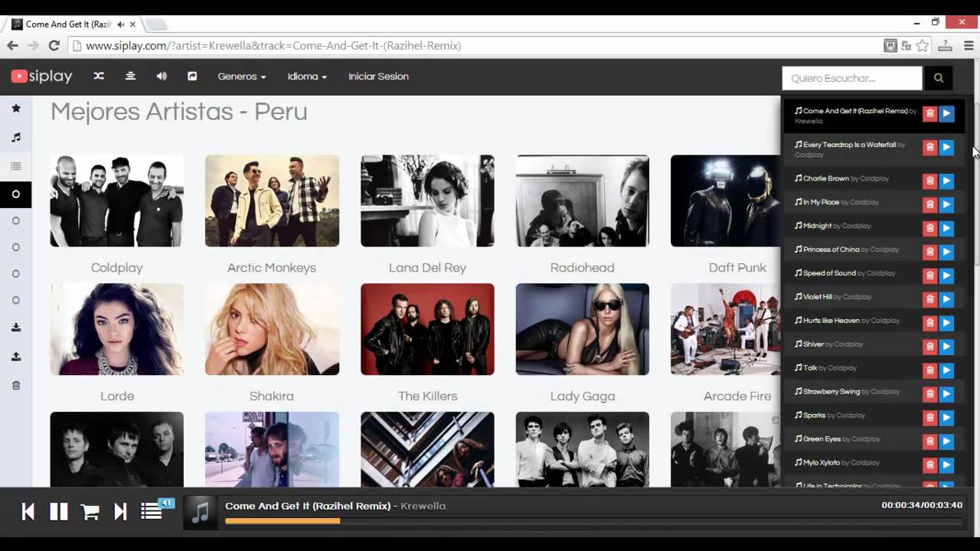Viewport: 980px width, 551px height.
Task: Play Every Teardrop Is a Waterfall
Action: (947, 147)
